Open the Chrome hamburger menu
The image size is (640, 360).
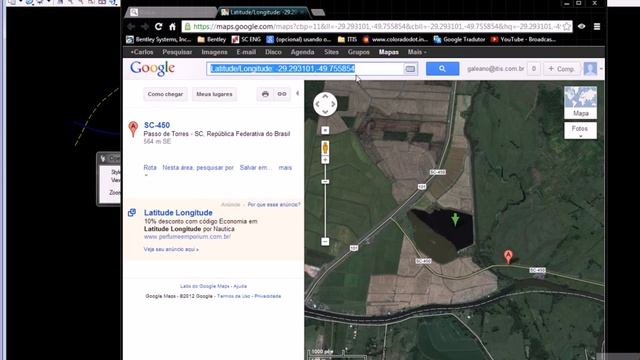click(597, 27)
